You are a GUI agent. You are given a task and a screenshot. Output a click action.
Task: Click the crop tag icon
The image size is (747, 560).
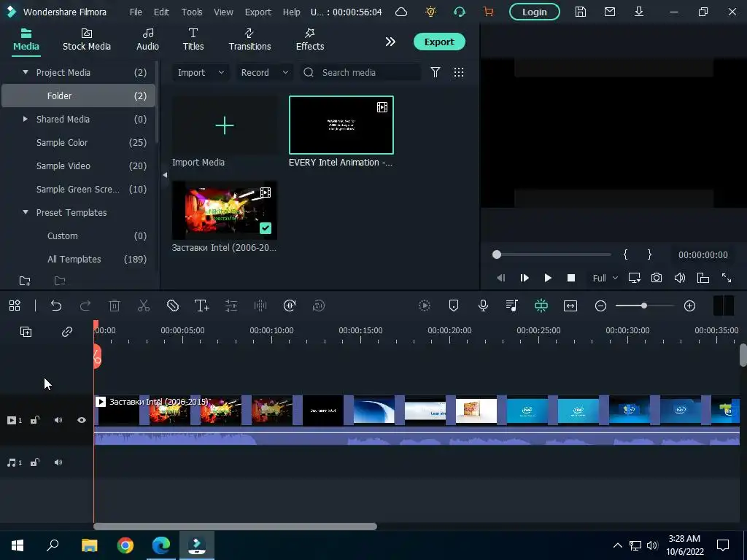(x=172, y=306)
